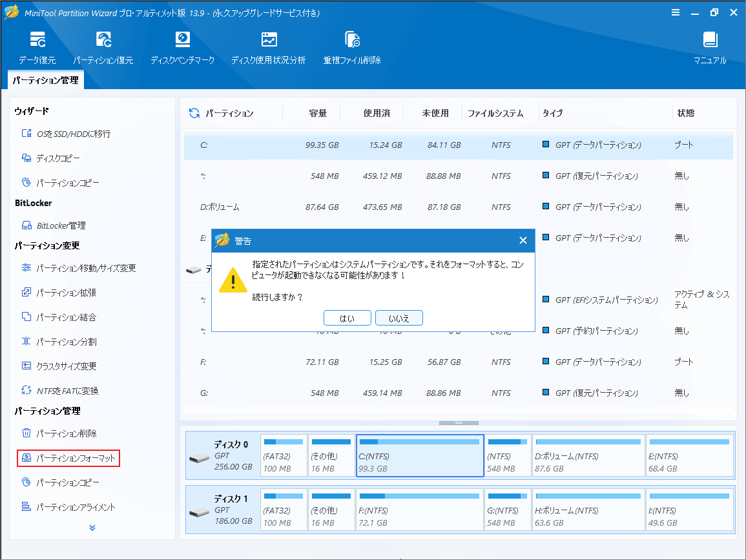The image size is (746, 560).
Task: Open クラスタサイズ変更
Action: click(59, 366)
